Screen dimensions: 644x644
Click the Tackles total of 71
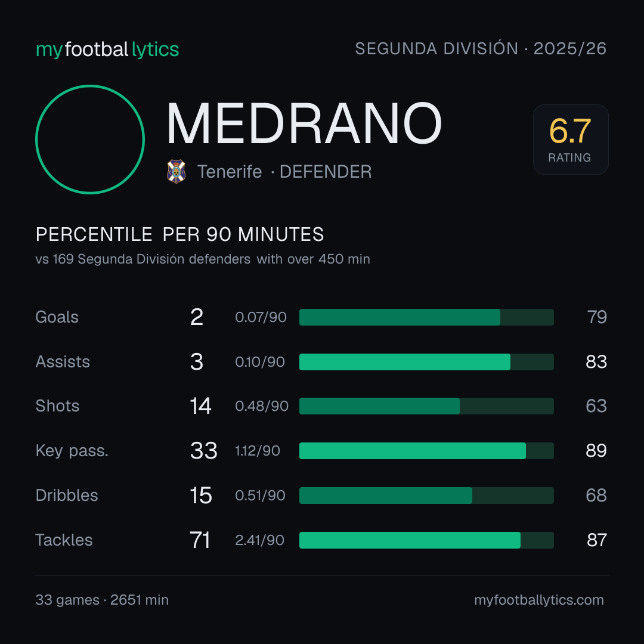[x=200, y=540]
